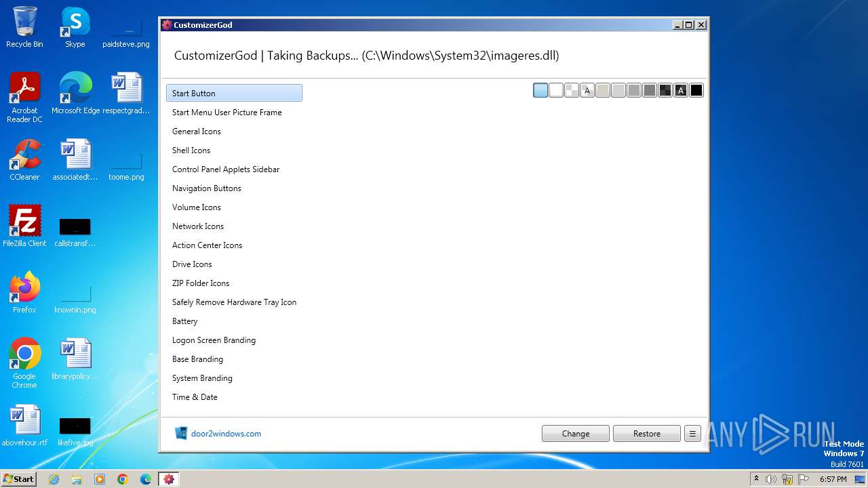Select the Start Button category

click(234, 94)
